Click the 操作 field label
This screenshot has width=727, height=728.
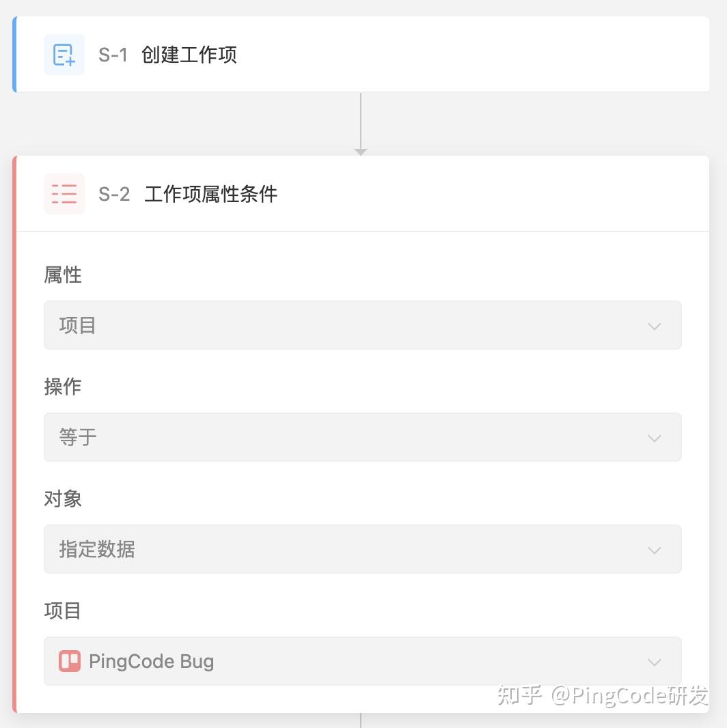click(x=62, y=387)
